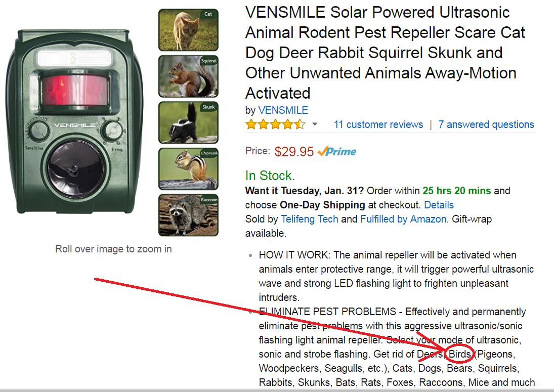Select the Squirrel thumbnail image
This screenshot has width=554, height=392.
[188, 76]
